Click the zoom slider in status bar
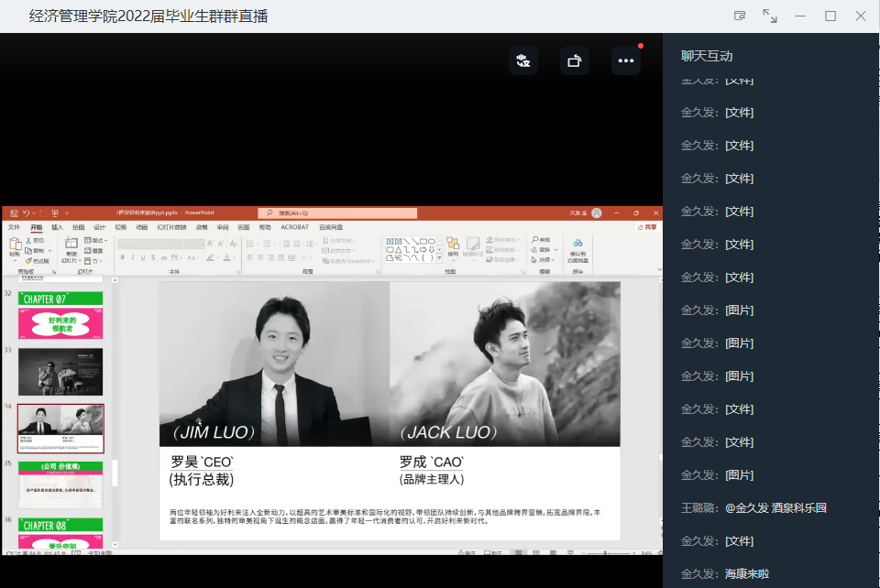 click(x=605, y=553)
